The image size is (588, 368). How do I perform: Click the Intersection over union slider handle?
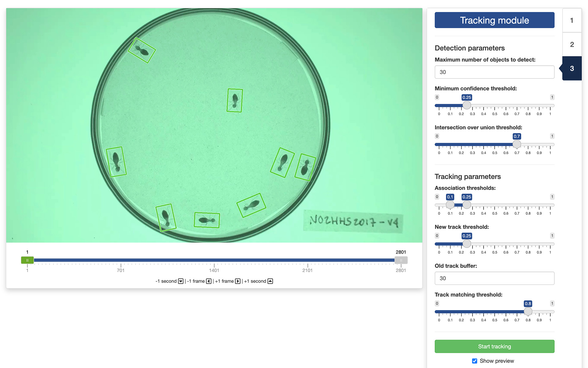click(517, 144)
